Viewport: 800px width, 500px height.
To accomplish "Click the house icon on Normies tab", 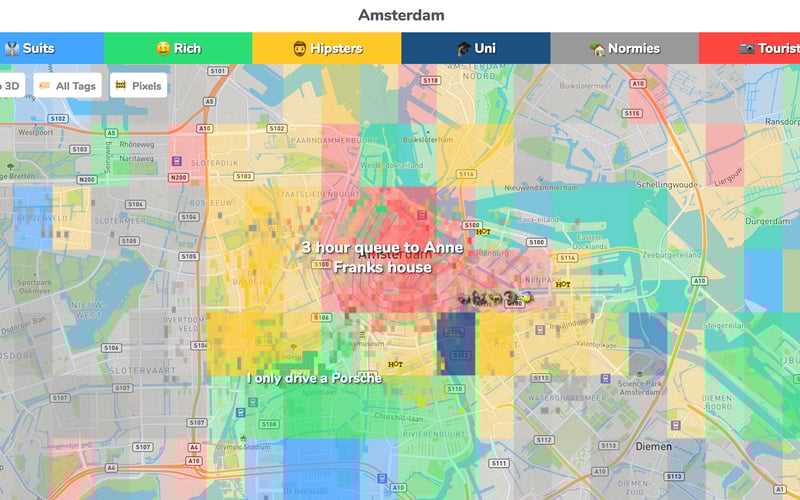I will pyautogui.click(x=597, y=49).
